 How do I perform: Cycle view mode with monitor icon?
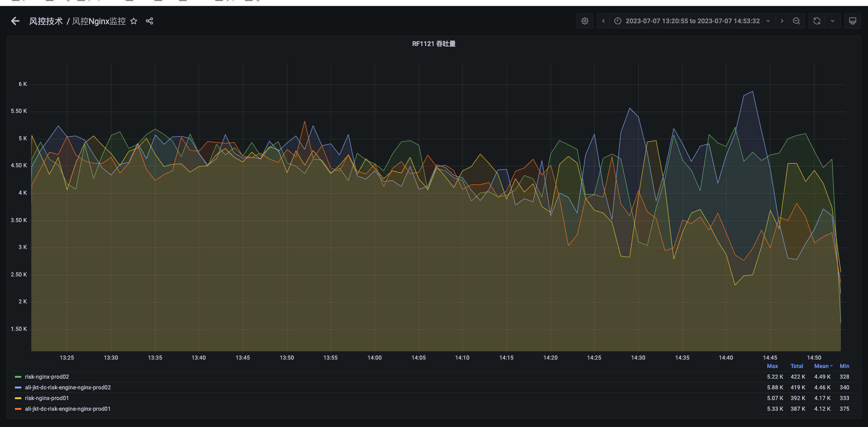[853, 21]
